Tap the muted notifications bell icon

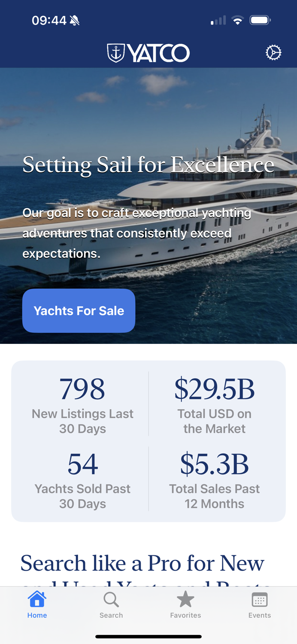[x=75, y=20]
